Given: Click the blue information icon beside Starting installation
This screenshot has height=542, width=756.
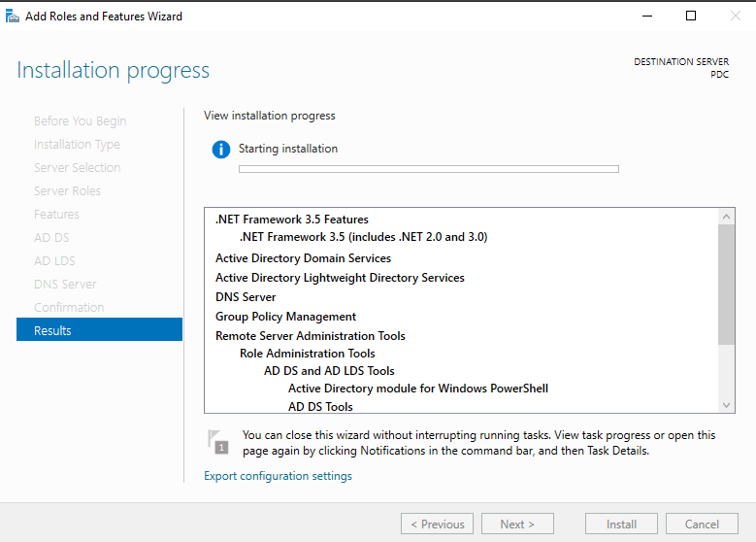Looking at the screenshot, I should click(x=221, y=150).
